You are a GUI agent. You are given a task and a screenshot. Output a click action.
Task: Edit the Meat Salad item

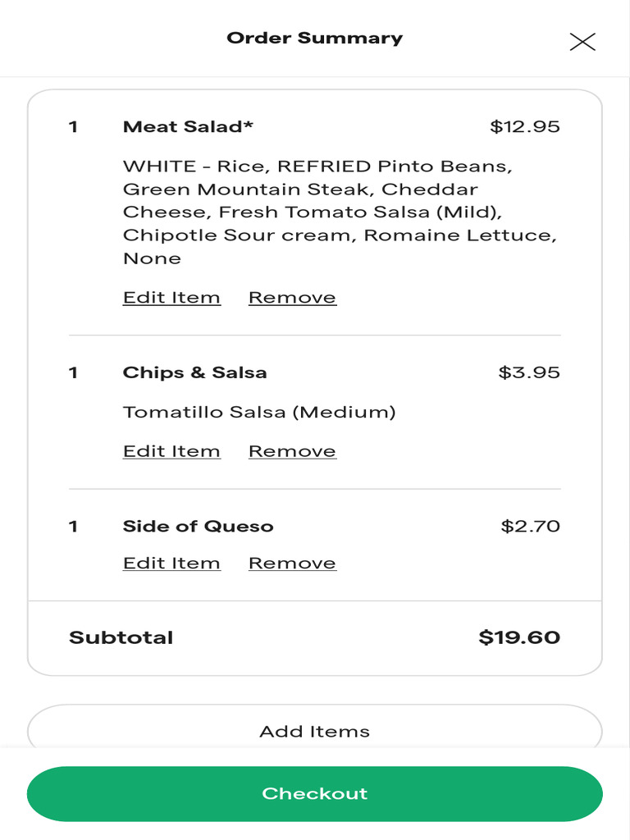(x=171, y=298)
